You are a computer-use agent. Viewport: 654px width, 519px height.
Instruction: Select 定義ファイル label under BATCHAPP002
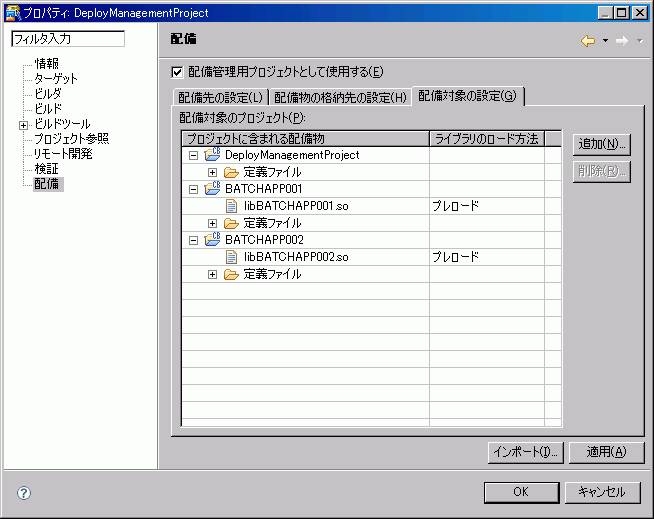pyautogui.click(x=272, y=274)
